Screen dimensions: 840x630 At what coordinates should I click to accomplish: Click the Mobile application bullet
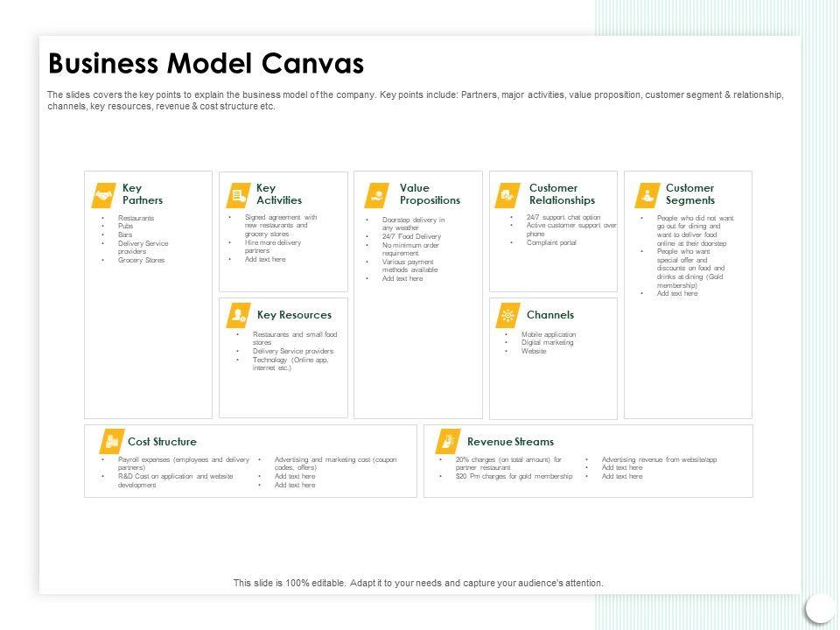[549, 334]
